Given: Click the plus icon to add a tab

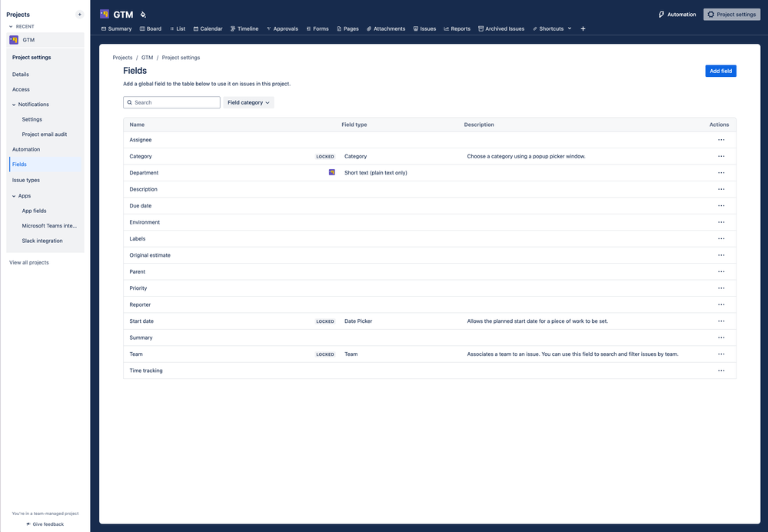Looking at the screenshot, I should click(x=583, y=28).
